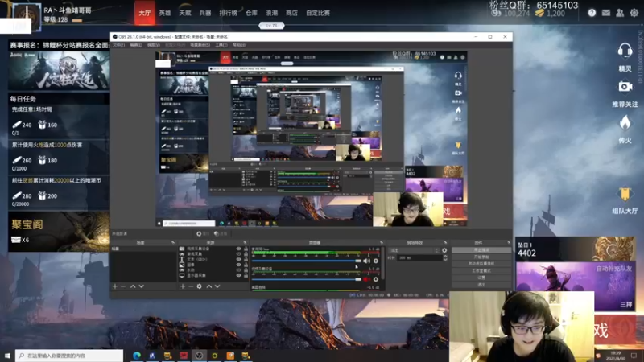Viewport: 644px width, 362px height.
Task: Pop out the Sources dock panel
Action: coord(245,243)
